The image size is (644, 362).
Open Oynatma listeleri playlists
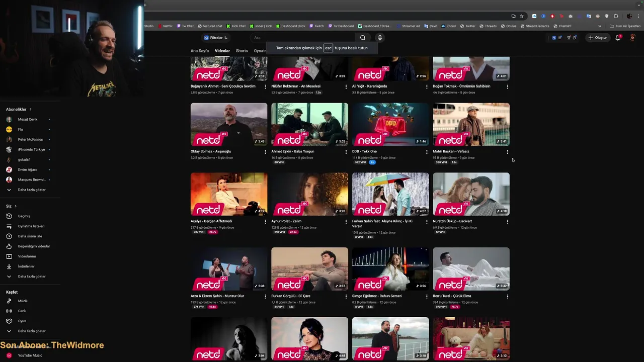pos(30,226)
